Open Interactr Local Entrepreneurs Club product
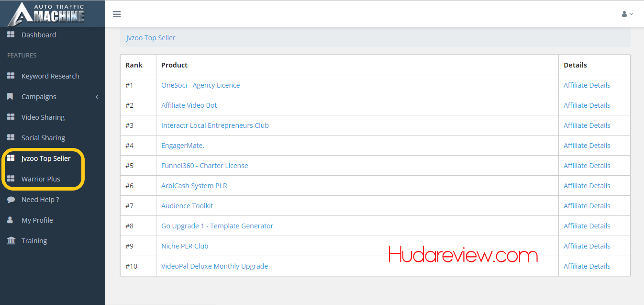644x305 pixels. 215,125
